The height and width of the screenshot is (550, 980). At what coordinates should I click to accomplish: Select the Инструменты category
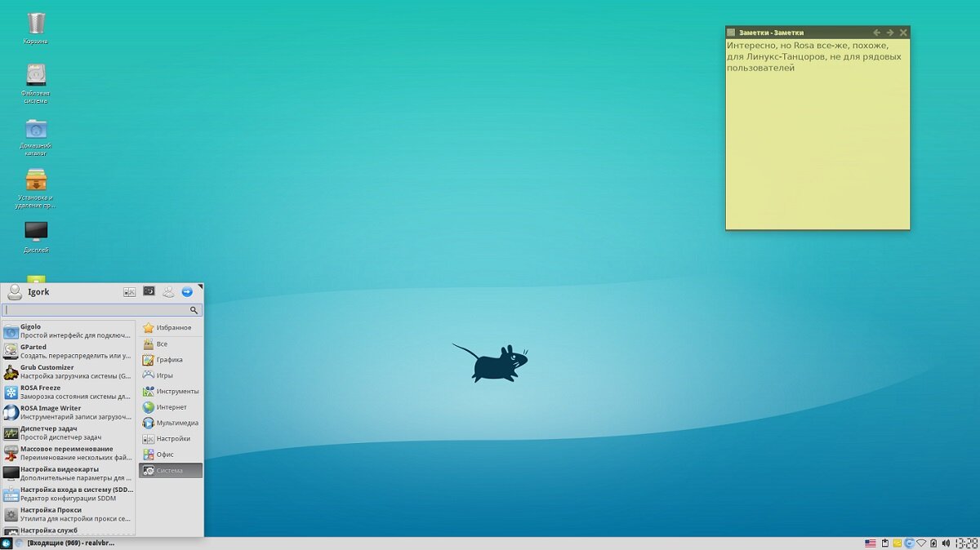(171, 391)
